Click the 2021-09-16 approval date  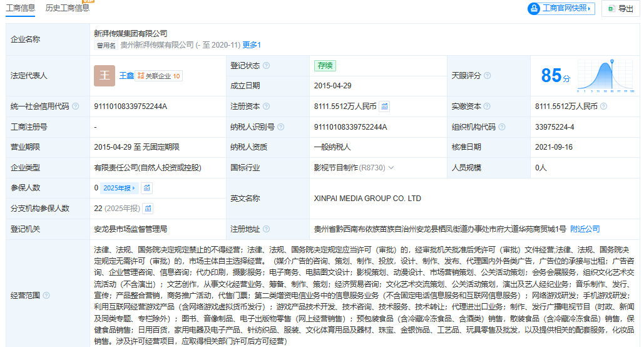554,147
